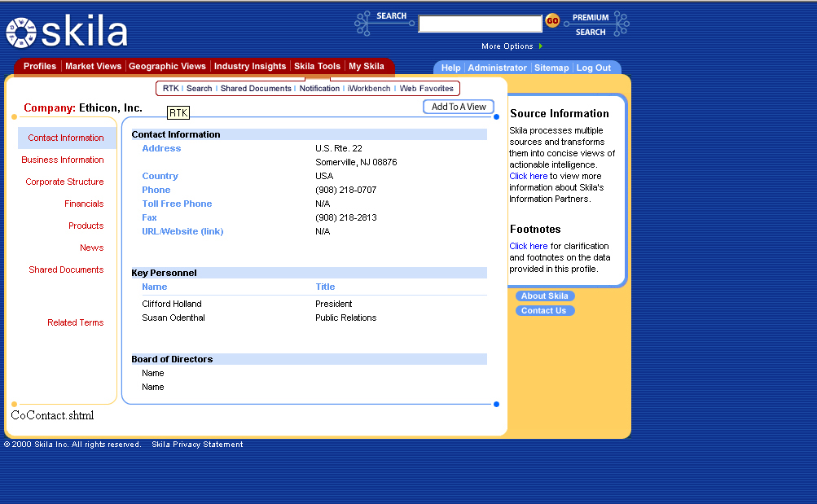This screenshot has width=817, height=504.
Task: Click 'Click here' under Source Information
Action: (x=529, y=176)
